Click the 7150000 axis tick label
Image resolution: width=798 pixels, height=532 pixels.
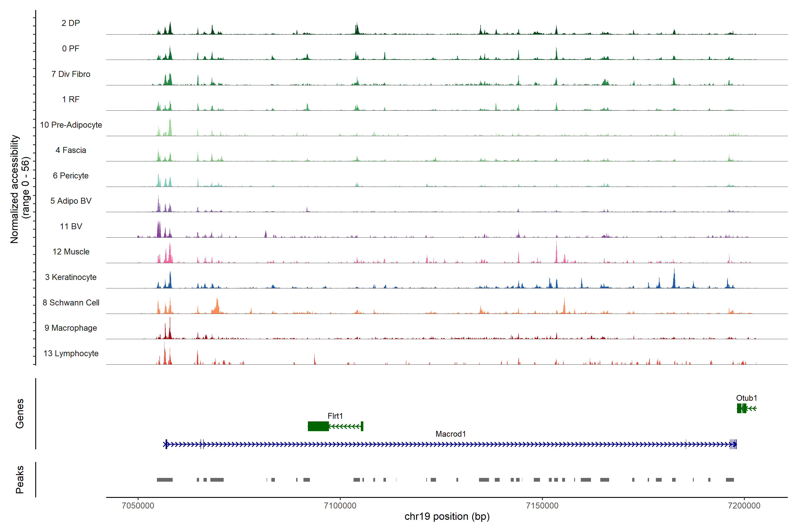click(x=542, y=506)
